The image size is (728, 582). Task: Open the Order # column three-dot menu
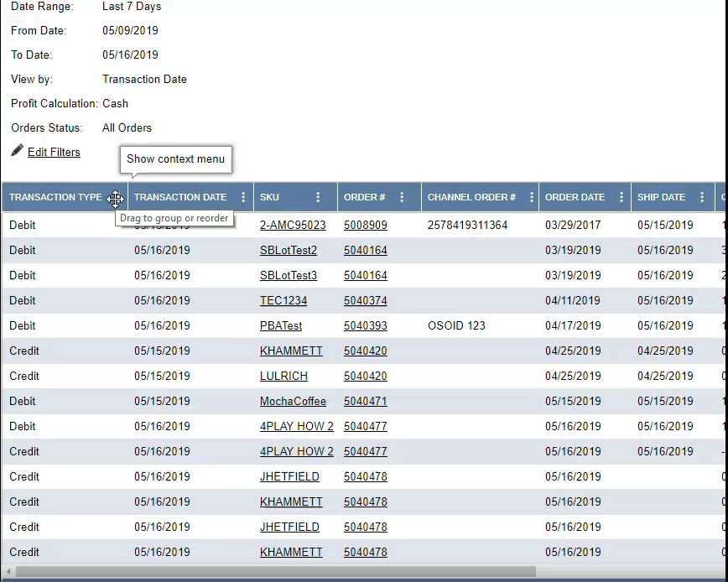402,198
